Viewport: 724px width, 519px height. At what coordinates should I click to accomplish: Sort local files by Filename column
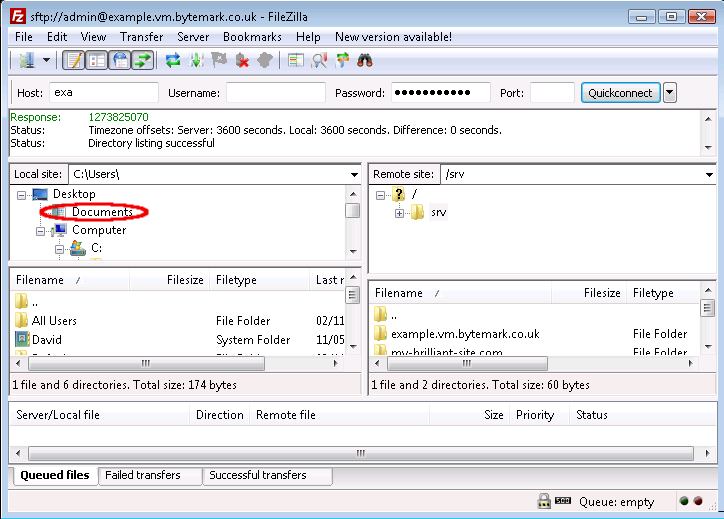(x=69, y=280)
